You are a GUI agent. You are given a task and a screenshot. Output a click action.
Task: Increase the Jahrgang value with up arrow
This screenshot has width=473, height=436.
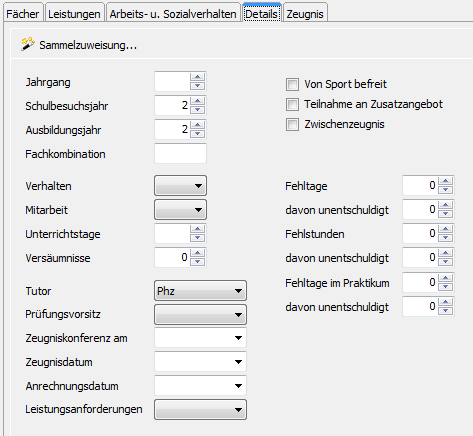click(197, 77)
